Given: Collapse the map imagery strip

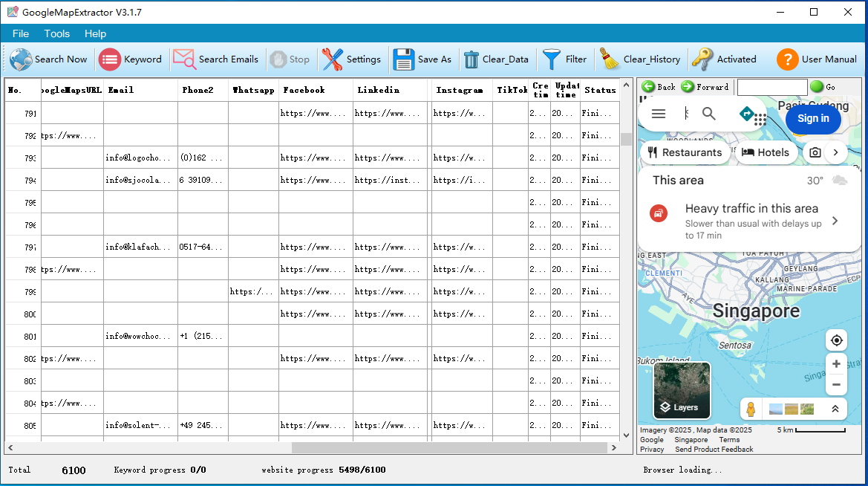Looking at the screenshot, I should pos(836,409).
